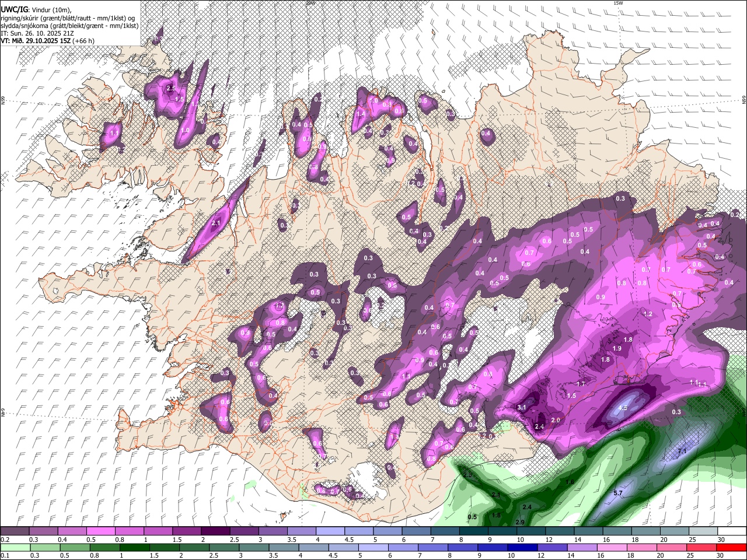Image resolution: width=747 pixels, height=560 pixels.
Task: Click the UWC/IG title text
Action: coord(13,10)
